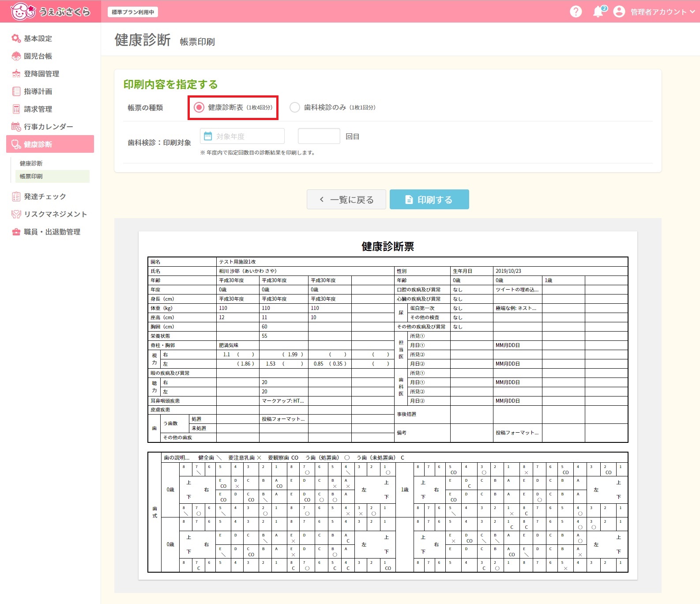Click 印刷する button
Image resolution: width=700 pixels, height=604 pixels.
[429, 200]
